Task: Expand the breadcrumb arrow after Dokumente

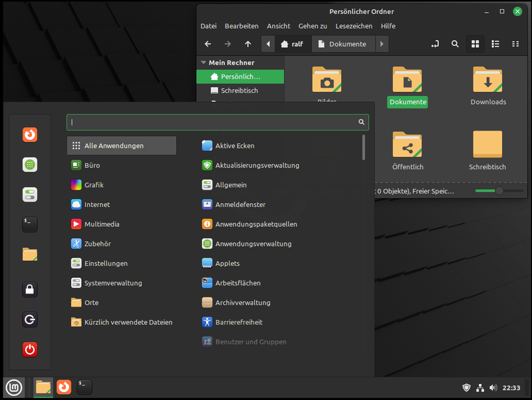Action: pyautogui.click(x=382, y=43)
